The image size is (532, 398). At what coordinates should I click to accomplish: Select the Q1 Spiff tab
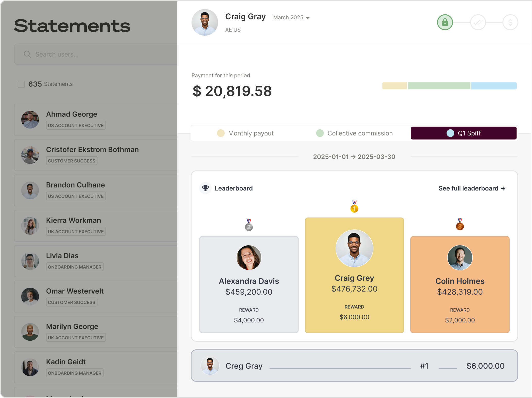click(463, 133)
